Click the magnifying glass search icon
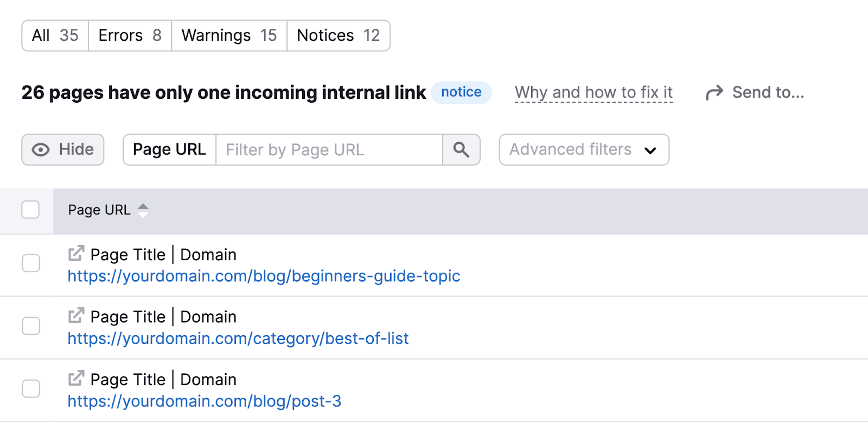868x422 pixels. (x=461, y=149)
